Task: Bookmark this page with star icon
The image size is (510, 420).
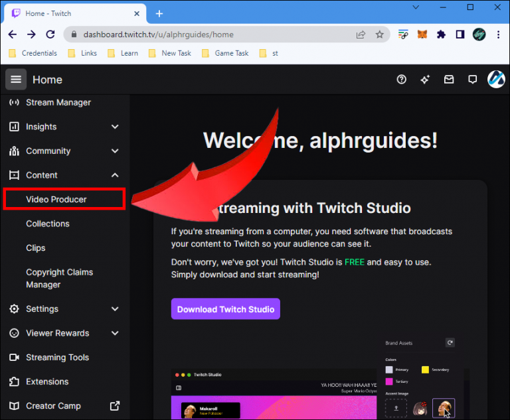Action: pyautogui.click(x=379, y=35)
